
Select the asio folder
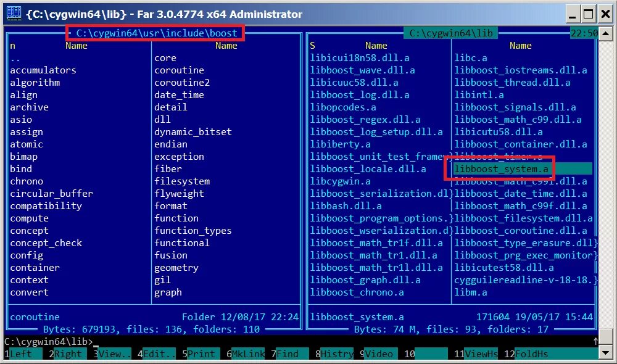point(21,120)
